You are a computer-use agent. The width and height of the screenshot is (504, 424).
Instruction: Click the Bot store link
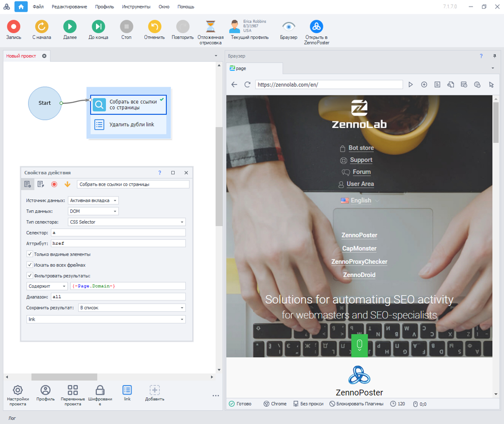click(361, 148)
